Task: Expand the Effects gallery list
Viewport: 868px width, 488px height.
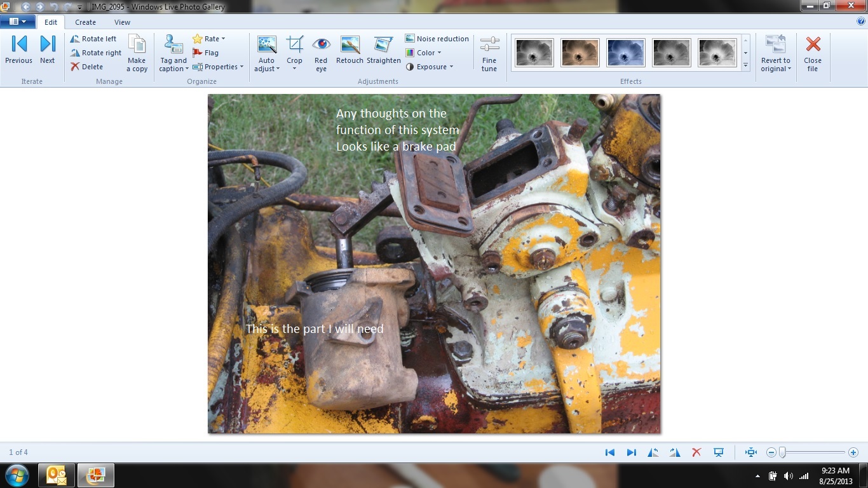Action: pyautogui.click(x=745, y=65)
